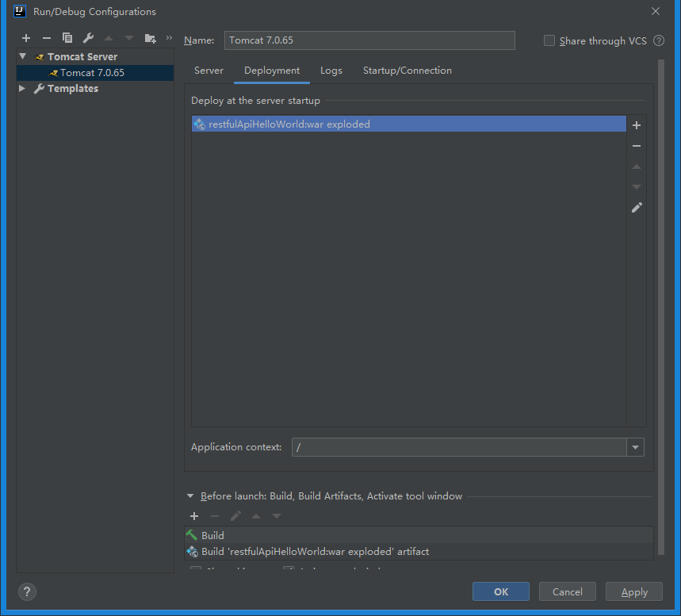This screenshot has width=681, height=616.
Task: Confirm with the OK button
Action: point(501,591)
